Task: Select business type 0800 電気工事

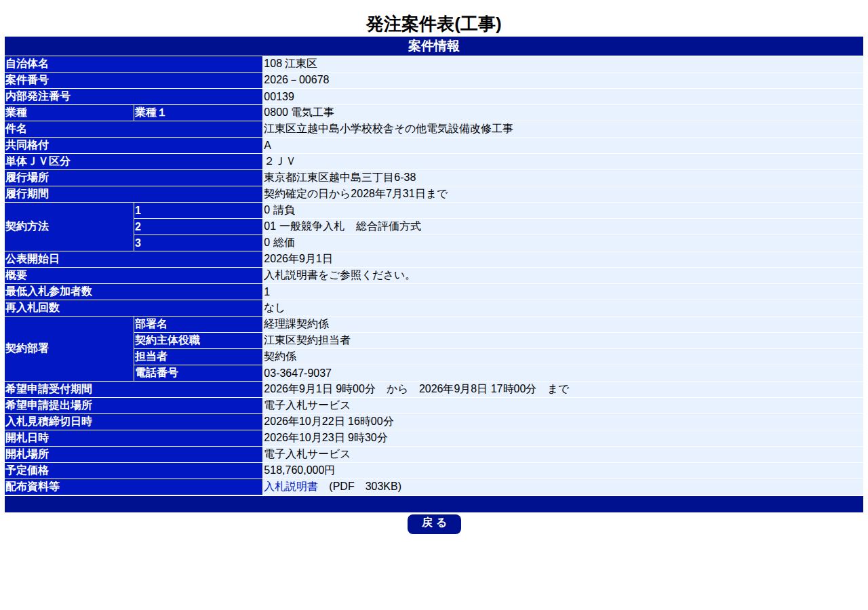Action: [x=299, y=113]
